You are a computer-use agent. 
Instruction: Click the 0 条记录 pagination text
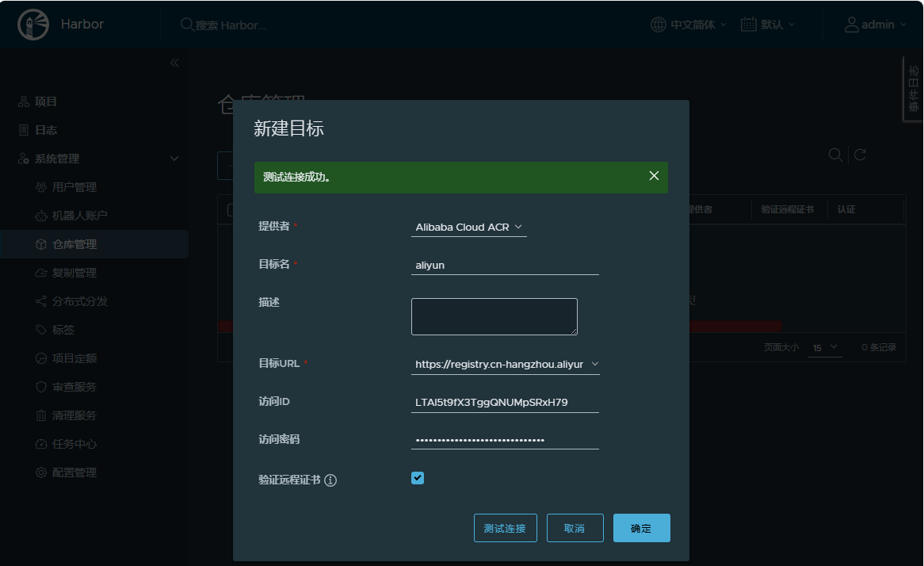coord(879,347)
